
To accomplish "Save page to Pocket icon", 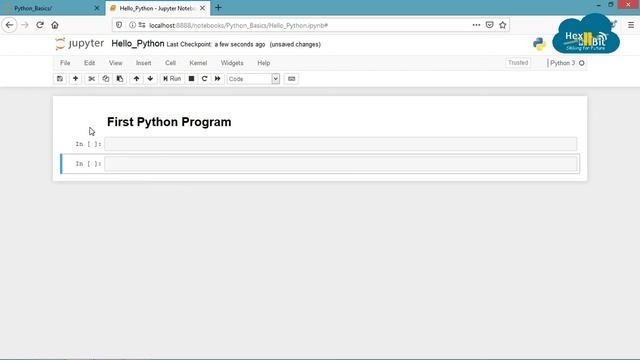I will point(489,25).
